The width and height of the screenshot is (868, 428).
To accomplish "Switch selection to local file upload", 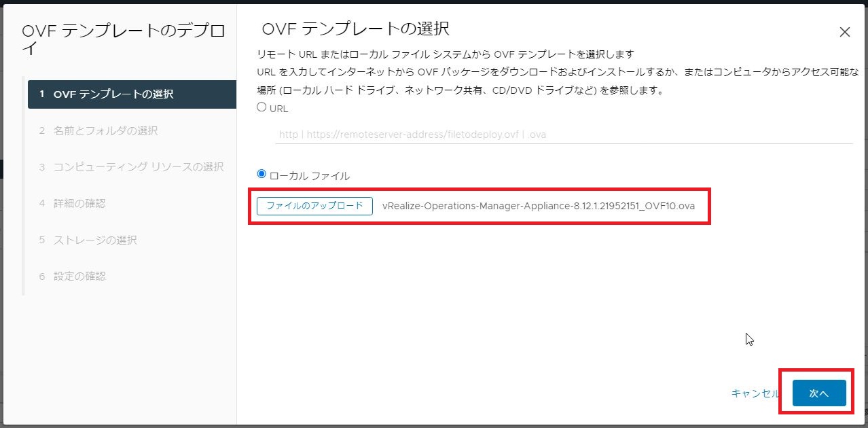I will click(261, 174).
